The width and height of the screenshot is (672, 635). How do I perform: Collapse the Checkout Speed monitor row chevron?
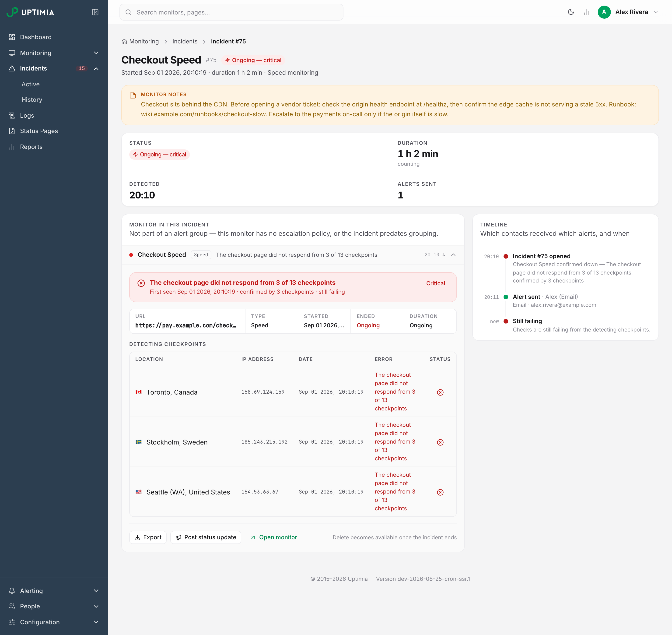click(x=453, y=255)
